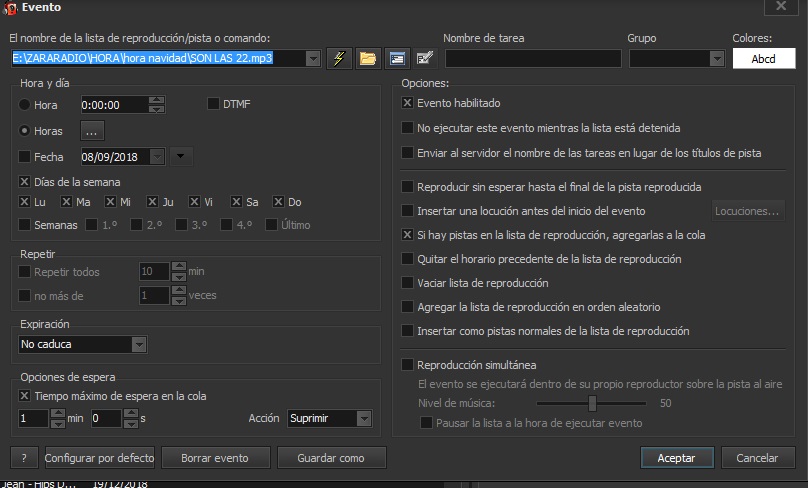Viewport: 808px width, 488px height.
Task: Enable Reproducción simultánea
Action: 407,365
